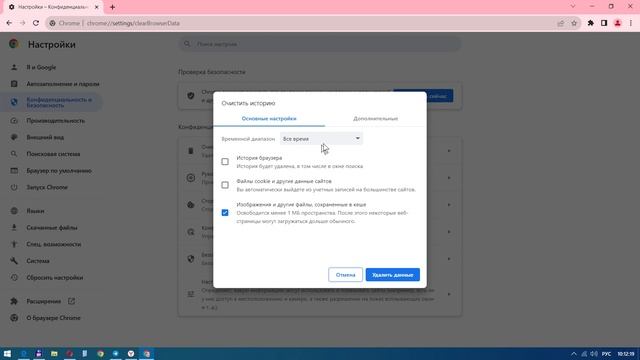Click the power icon beside 'Запуск Chrome'

pyautogui.click(x=14, y=187)
